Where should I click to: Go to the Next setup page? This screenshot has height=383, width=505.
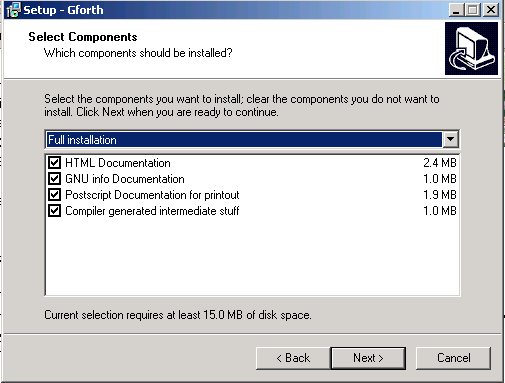click(x=368, y=358)
